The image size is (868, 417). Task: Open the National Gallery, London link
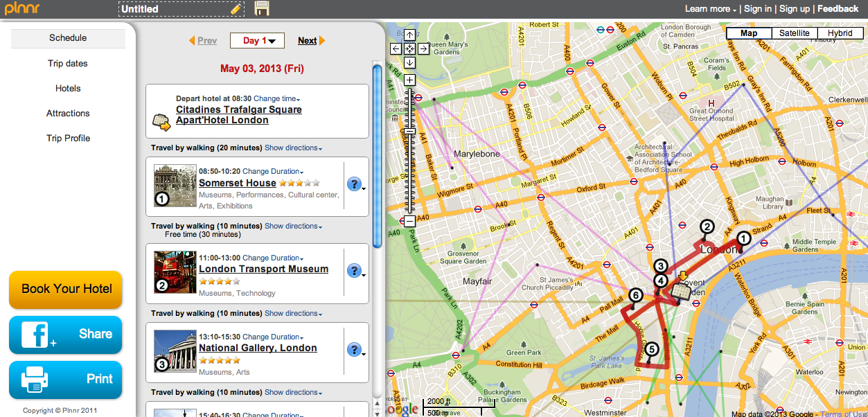258,348
